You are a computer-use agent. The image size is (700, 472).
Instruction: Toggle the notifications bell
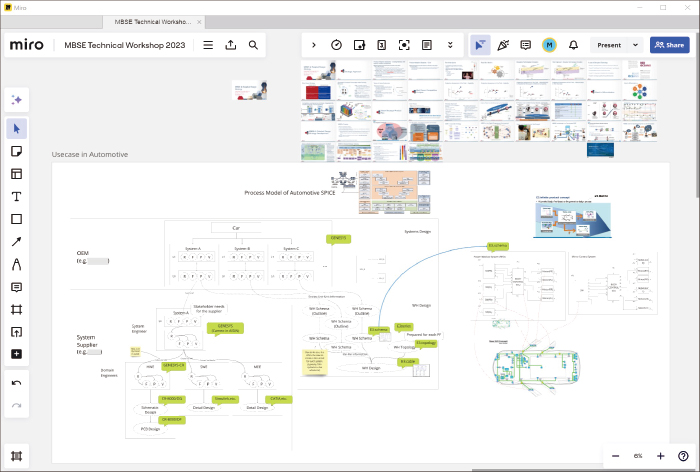click(x=573, y=45)
